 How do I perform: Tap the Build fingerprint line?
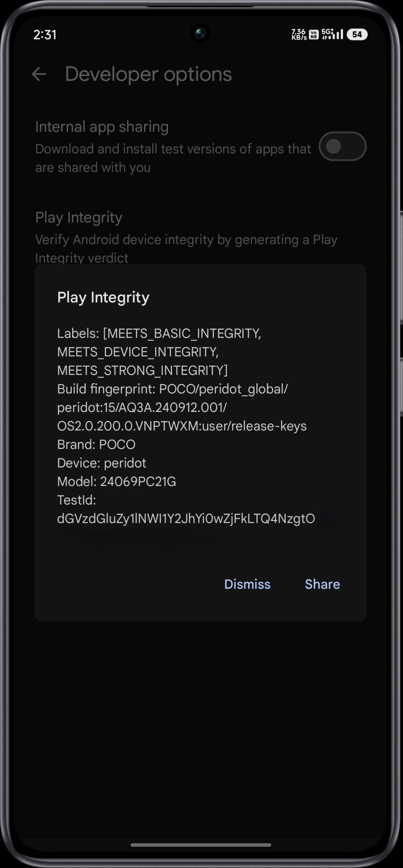click(x=182, y=408)
